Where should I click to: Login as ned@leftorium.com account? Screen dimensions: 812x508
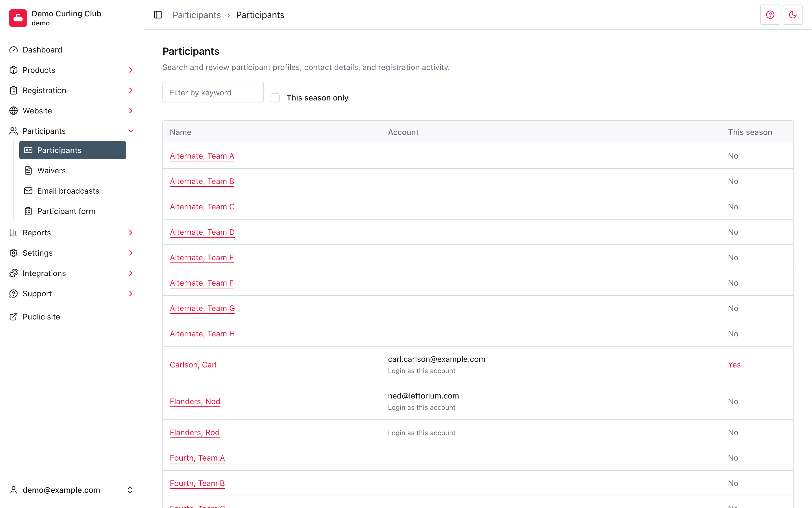(422, 407)
